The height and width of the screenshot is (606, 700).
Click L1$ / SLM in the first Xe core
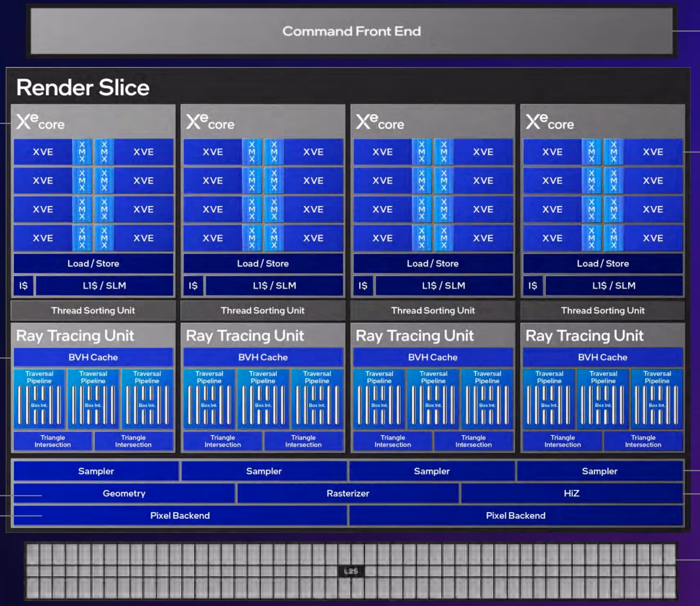click(x=104, y=285)
